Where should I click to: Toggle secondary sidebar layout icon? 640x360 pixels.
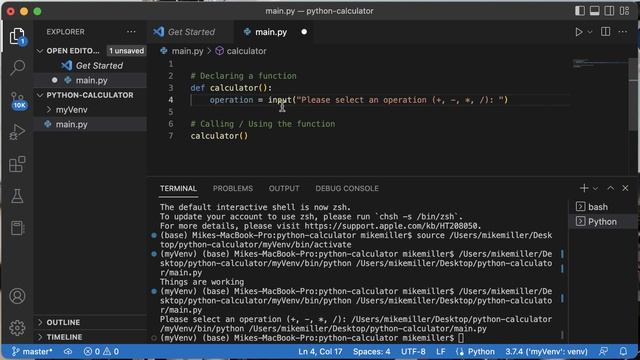click(609, 11)
